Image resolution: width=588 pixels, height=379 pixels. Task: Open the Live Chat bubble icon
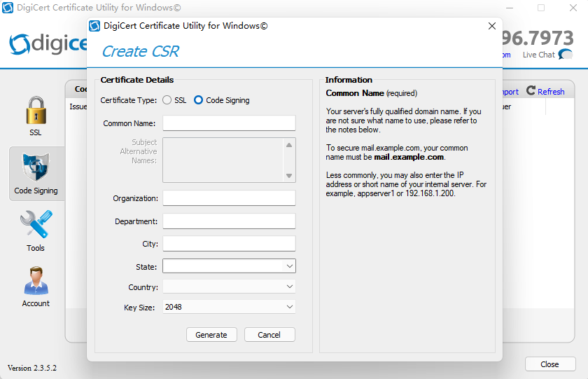click(566, 55)
